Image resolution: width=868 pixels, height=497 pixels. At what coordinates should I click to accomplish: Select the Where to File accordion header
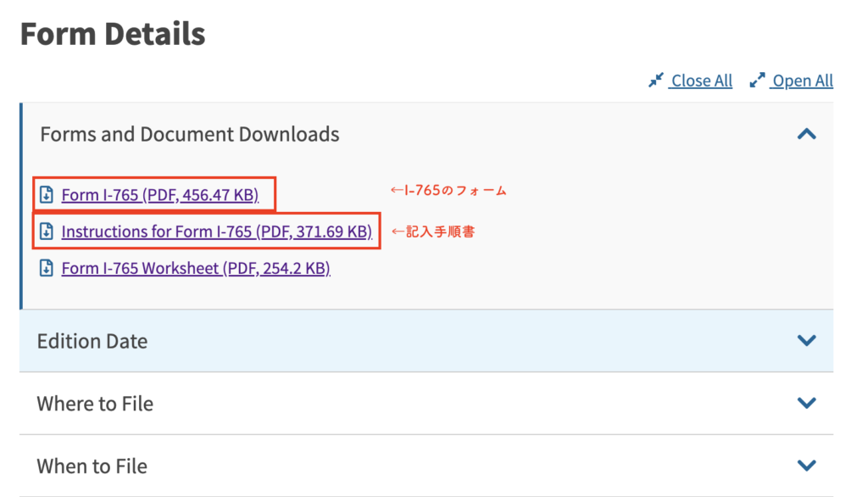(x=95, y=403)
